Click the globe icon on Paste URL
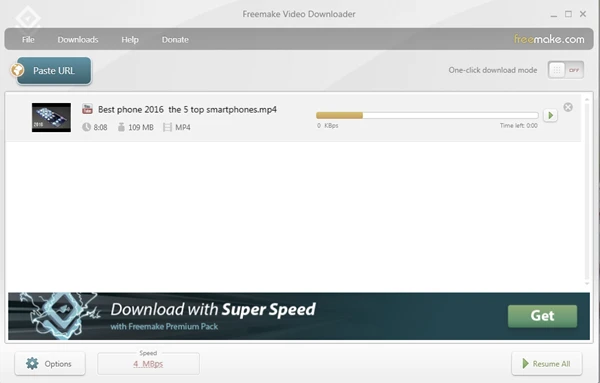Image resolution: width=600 pixels, height=383 pixels. point(17,70)
